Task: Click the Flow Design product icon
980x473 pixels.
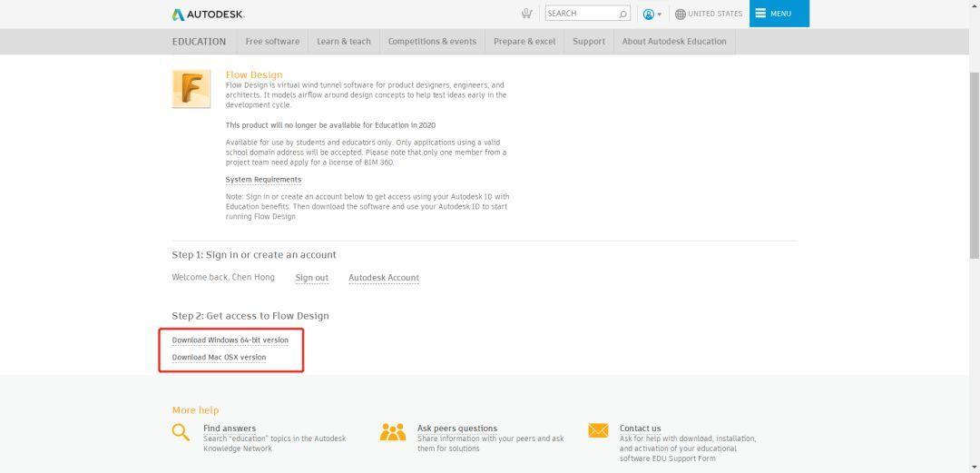Action: point(191,89)
